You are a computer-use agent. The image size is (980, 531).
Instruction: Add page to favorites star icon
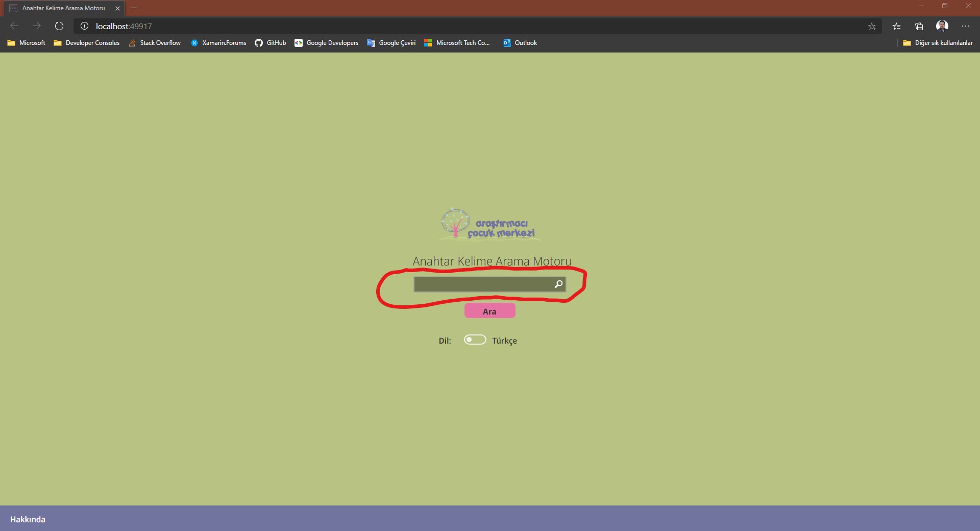coord(872,26)
